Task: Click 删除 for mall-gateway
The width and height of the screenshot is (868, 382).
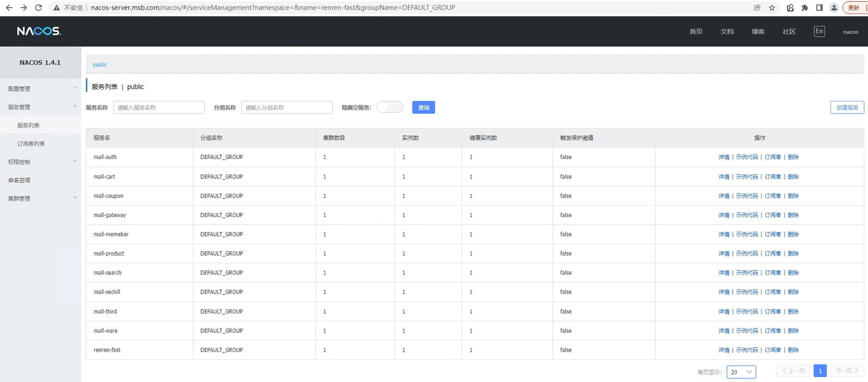Action: 793,215
